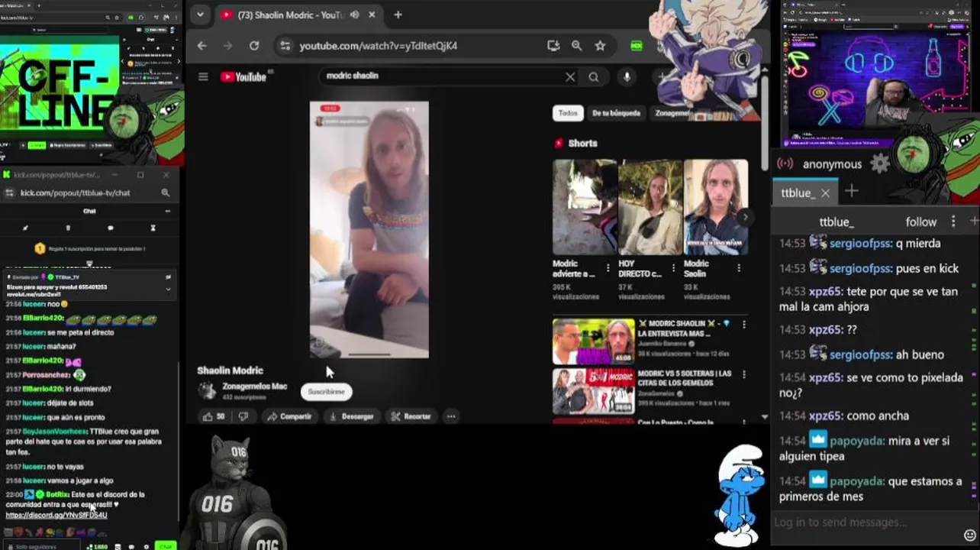The image size is (980, 550).
Task: Reload the YouTube page
Action: [x=253, y=46]
